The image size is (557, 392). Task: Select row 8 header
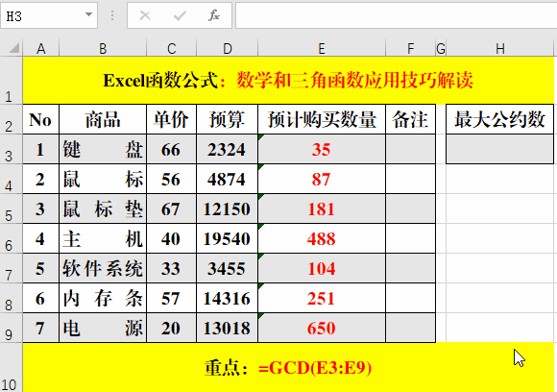click(12, 299)
